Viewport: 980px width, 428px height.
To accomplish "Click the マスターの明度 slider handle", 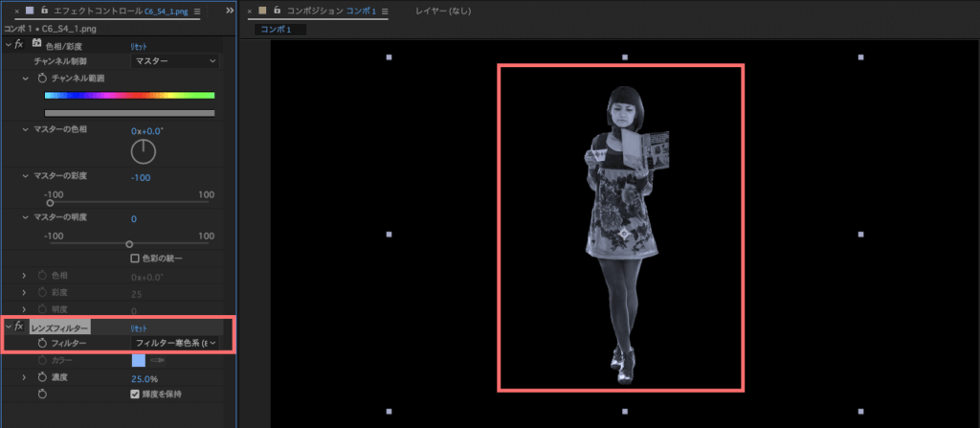I will point(129,244).
